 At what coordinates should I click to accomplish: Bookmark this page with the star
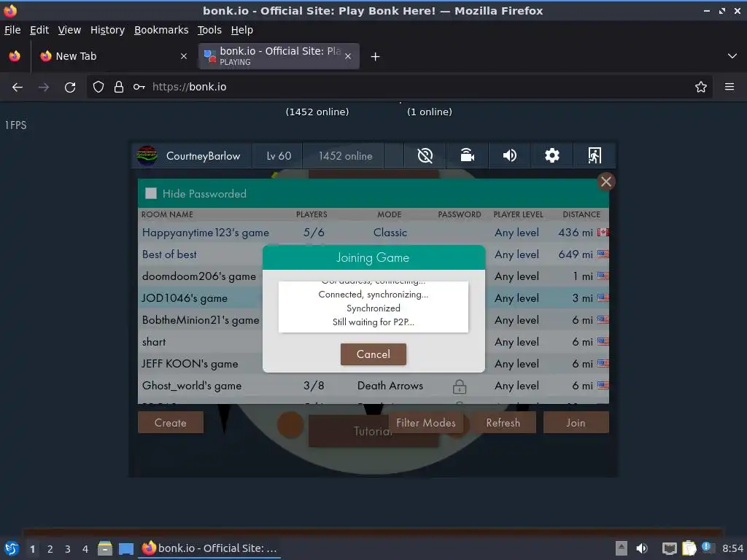tap(700, 87)
